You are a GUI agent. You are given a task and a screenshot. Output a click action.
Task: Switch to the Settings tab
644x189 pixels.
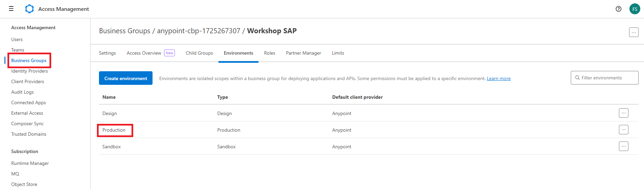[107, 53]
